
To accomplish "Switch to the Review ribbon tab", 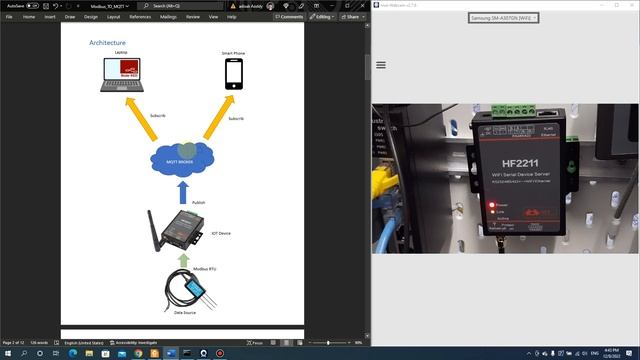I will pyautogui.click(x=193, y=17).
